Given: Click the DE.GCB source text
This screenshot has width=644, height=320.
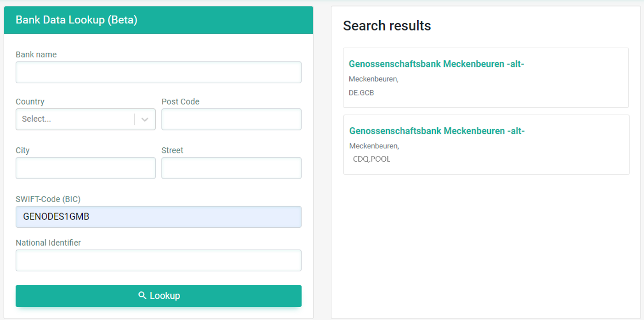Looking at the screenshot, I should tap(361, 93).
